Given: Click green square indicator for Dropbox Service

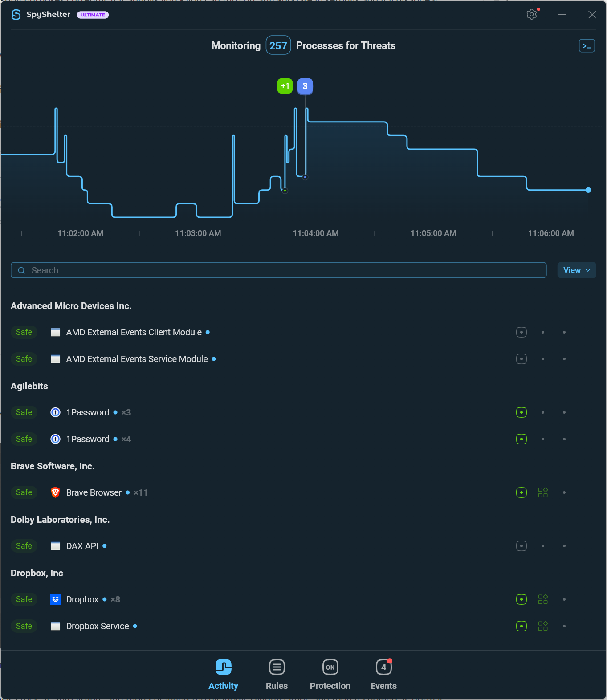Looking at the screenshot, I should tap(521, 626).
